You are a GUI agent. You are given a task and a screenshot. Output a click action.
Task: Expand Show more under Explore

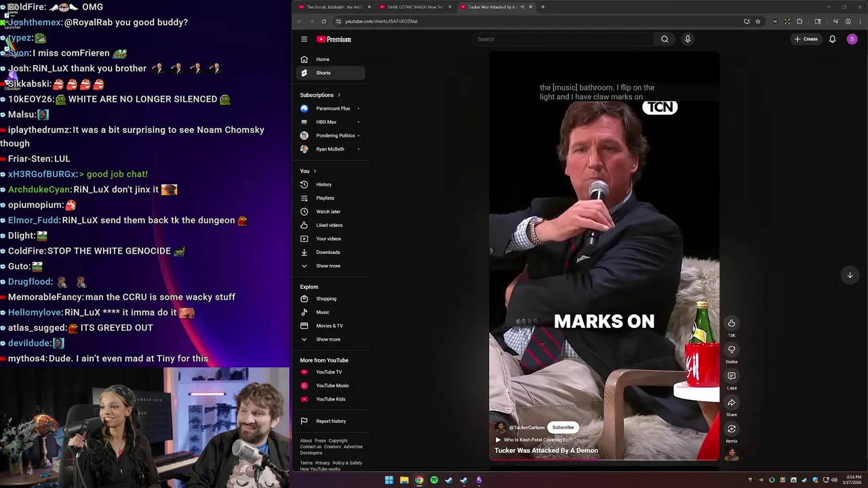point(332,339)
